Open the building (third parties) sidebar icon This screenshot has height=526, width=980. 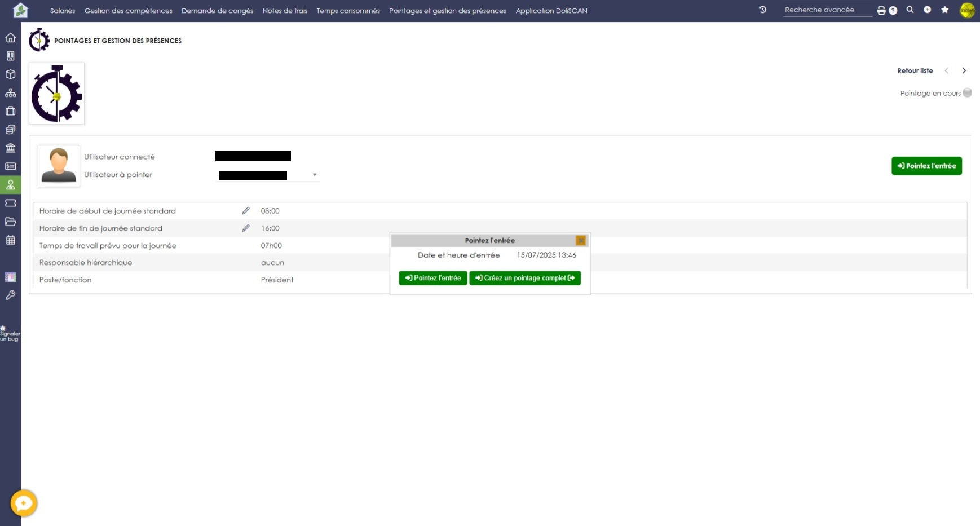[10, 56]
